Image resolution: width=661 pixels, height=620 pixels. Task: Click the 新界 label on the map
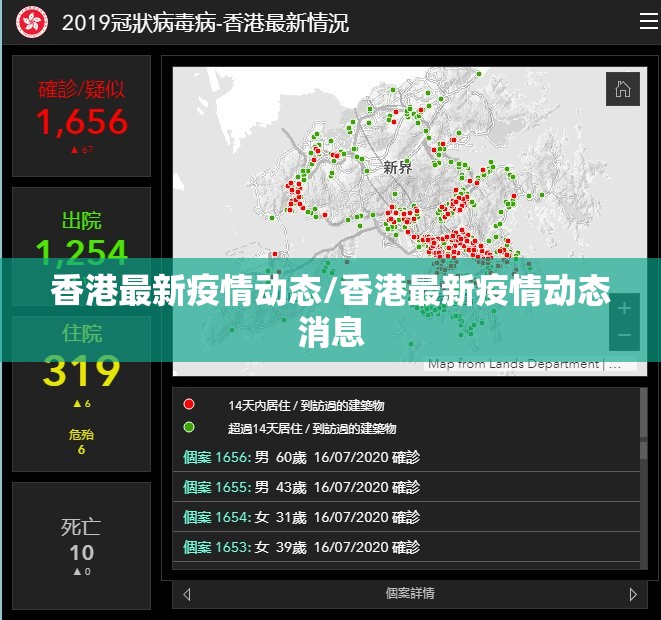pos(397,167)
